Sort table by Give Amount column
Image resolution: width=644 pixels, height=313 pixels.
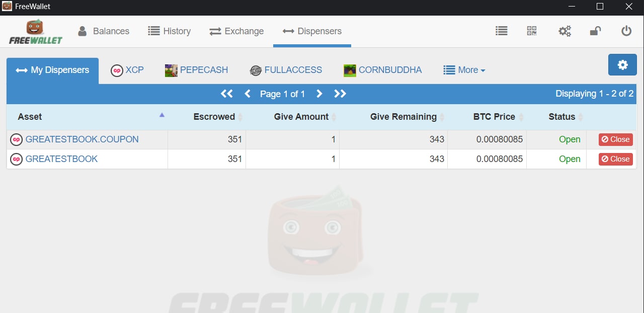[x=293, y=117]
